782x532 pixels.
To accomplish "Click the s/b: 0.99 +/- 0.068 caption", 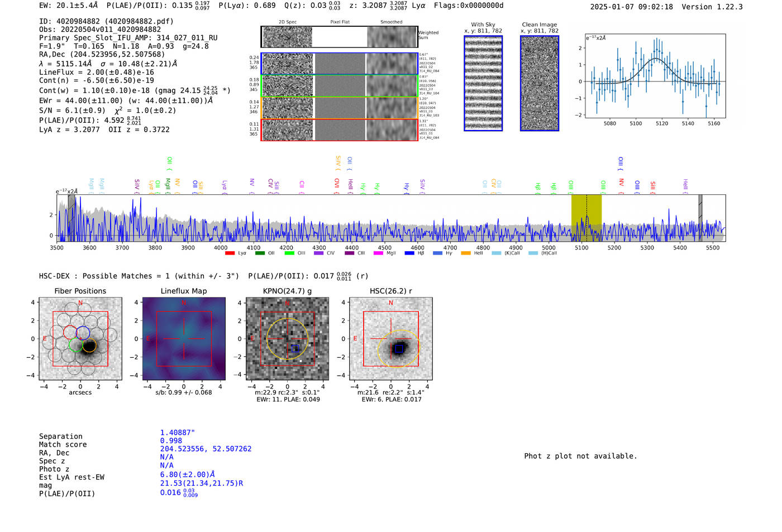I will tap(184, 392).
